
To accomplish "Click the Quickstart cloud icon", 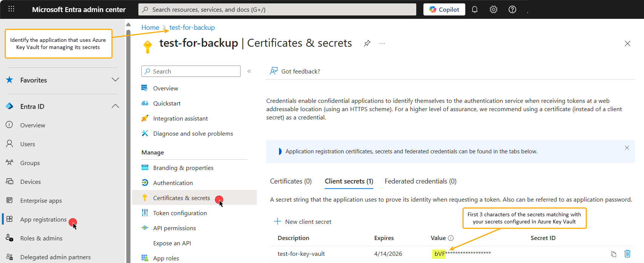I will 145,103.
